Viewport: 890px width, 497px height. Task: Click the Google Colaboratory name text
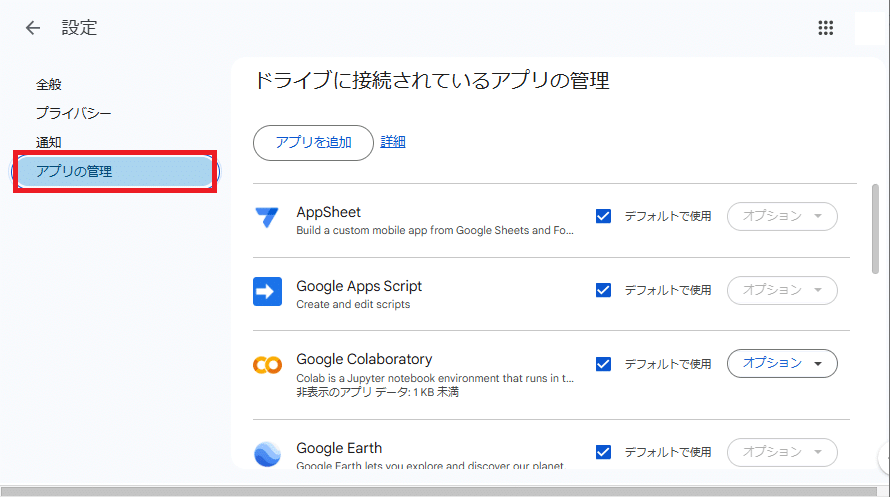[364, 359]
